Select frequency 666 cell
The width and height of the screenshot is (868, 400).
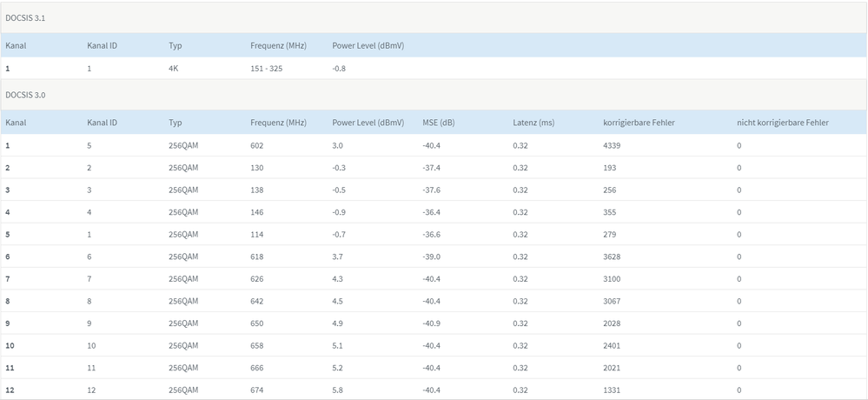(x=256, y=368)
